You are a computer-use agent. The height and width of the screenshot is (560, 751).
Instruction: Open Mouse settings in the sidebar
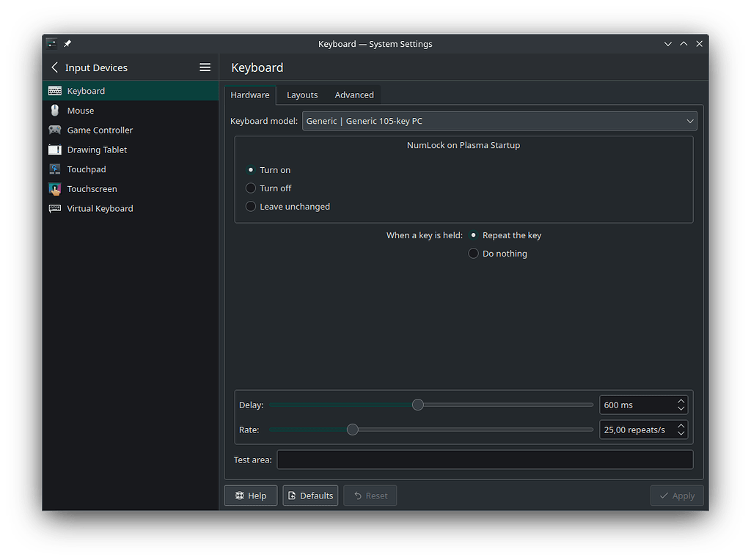click(x=81, y=110)
